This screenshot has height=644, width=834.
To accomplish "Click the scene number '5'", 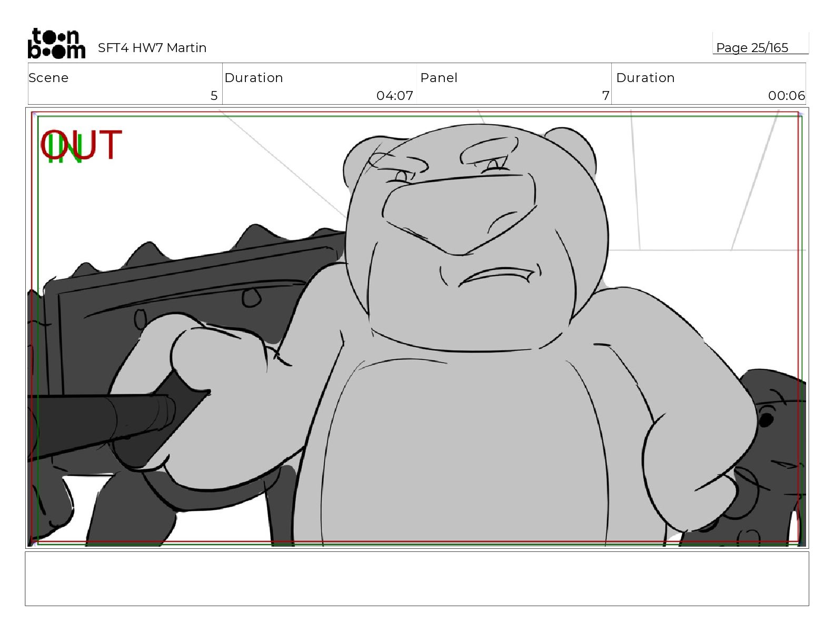I will click(x=214, y=96).
